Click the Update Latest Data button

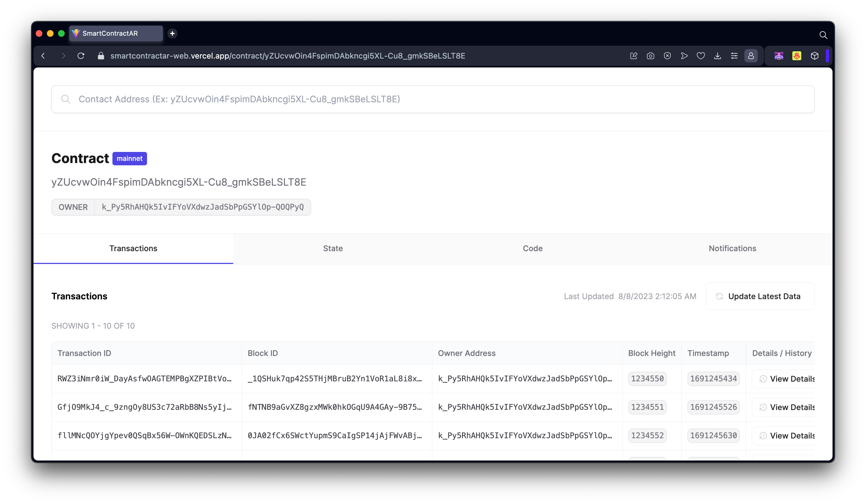click(x=759, y=296)
